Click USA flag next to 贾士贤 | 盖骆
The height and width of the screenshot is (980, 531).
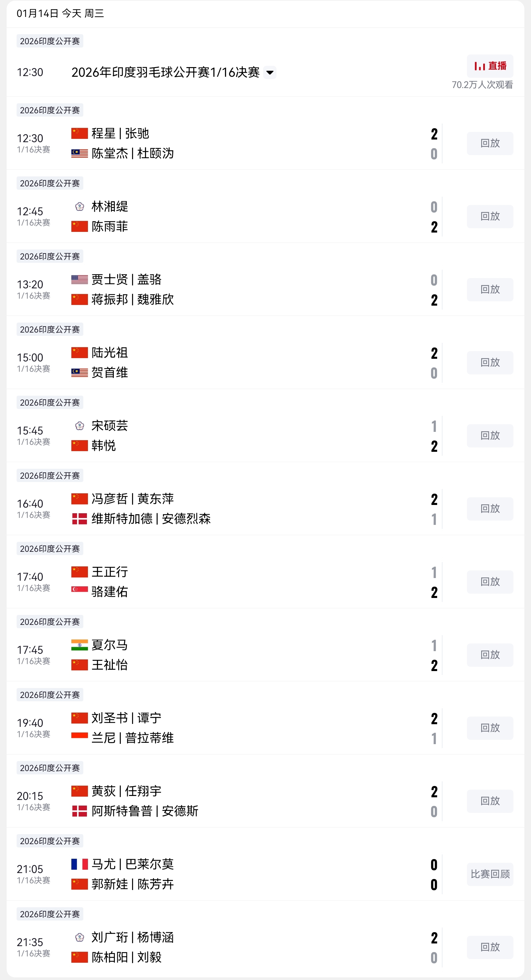[79, 280]
